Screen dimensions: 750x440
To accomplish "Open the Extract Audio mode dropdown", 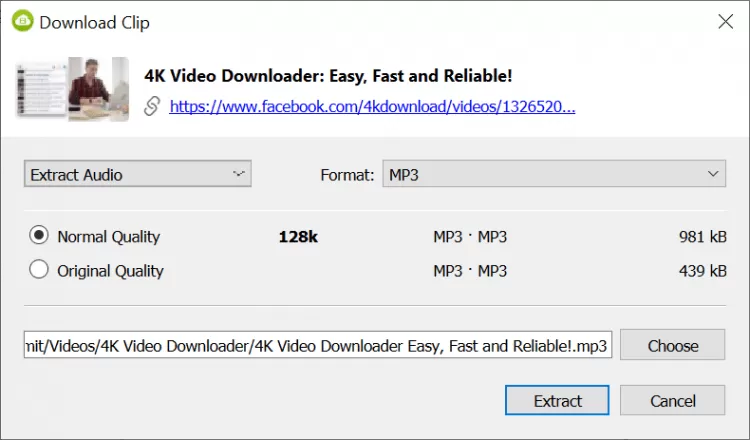I will (137, 174).
